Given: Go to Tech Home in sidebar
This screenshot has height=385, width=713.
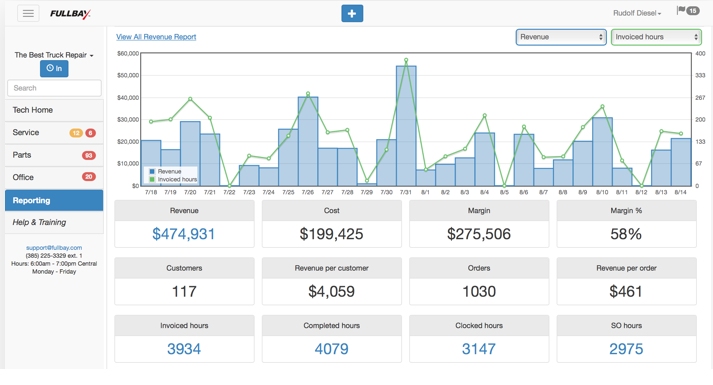Looking at the screenshot, I should click(x=54, y=110).
